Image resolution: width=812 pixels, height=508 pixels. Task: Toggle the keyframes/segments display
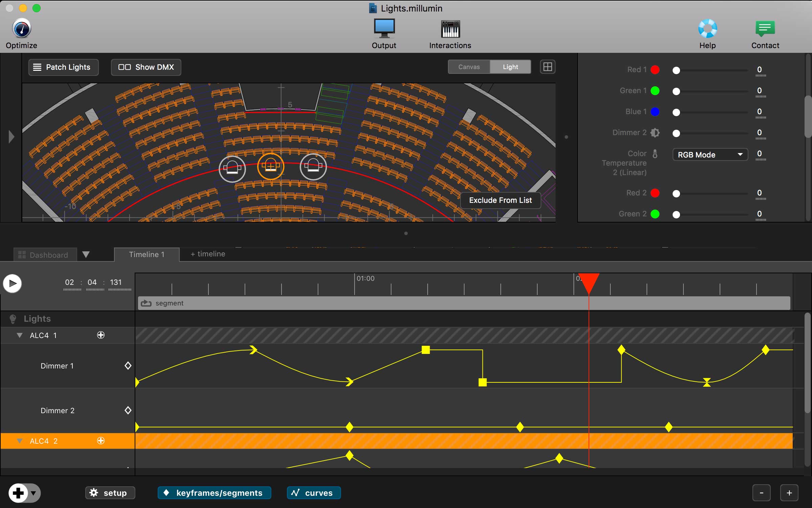point(214,493)
